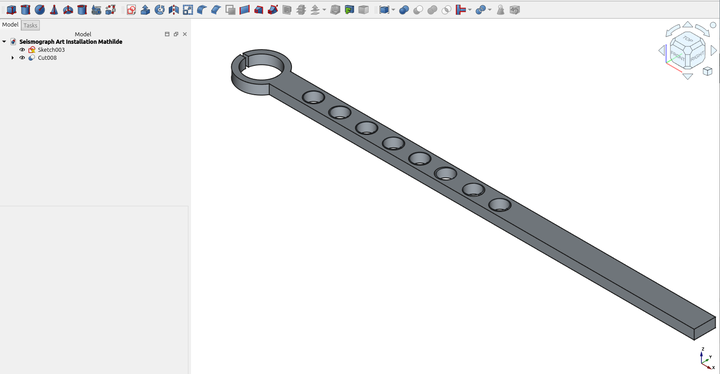Float the Model panel
The height and width of the screenshot is (374, 720).
pos(176,34)
